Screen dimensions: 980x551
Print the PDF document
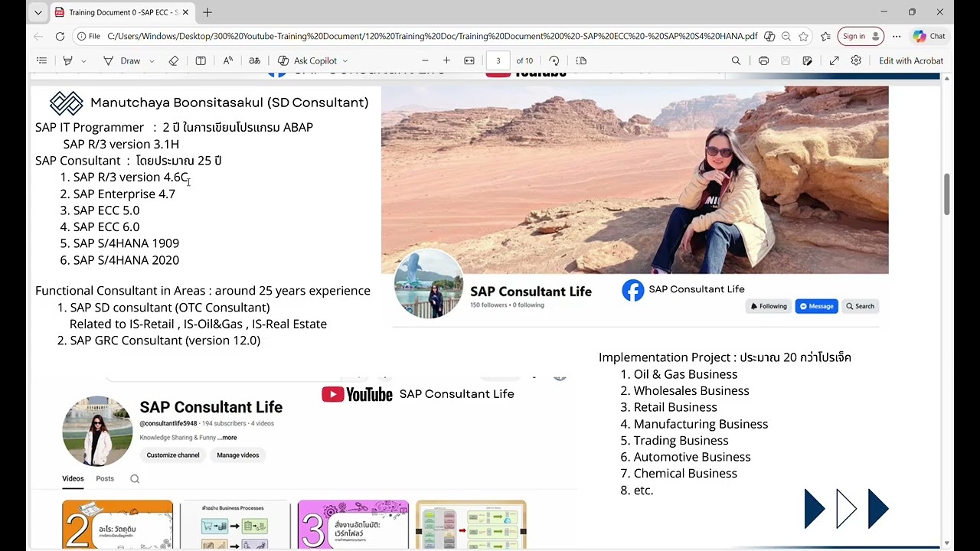pos(763,60)
